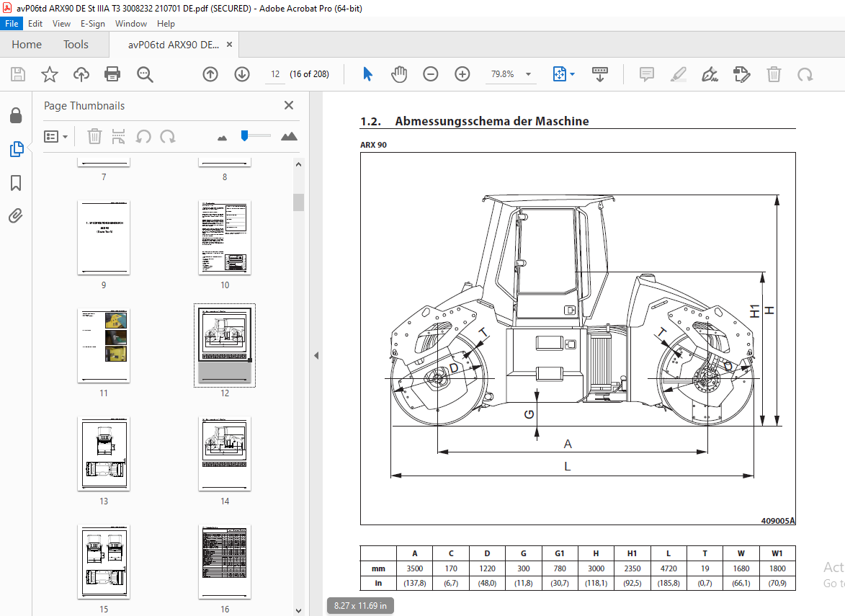Image resolution: width=845 pixels, height=616 pixels.
Task: Reduce thumbnail size small mountain icon
Action: click(x=222, y=138)
